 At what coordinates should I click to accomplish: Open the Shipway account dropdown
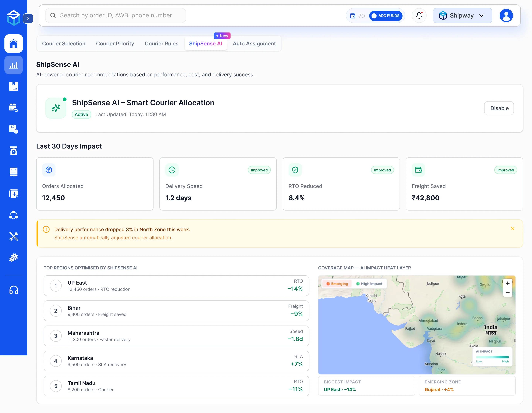(462, 16)
